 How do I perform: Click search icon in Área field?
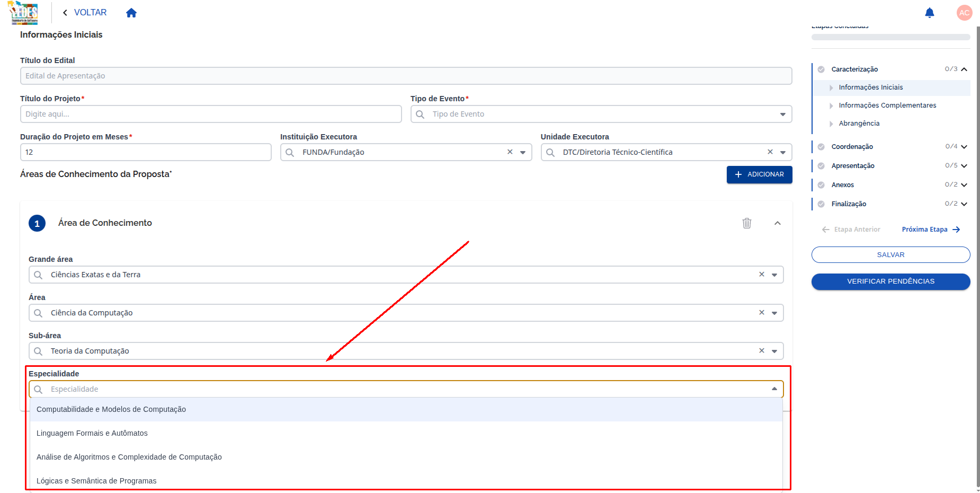[x=38, y=313]
